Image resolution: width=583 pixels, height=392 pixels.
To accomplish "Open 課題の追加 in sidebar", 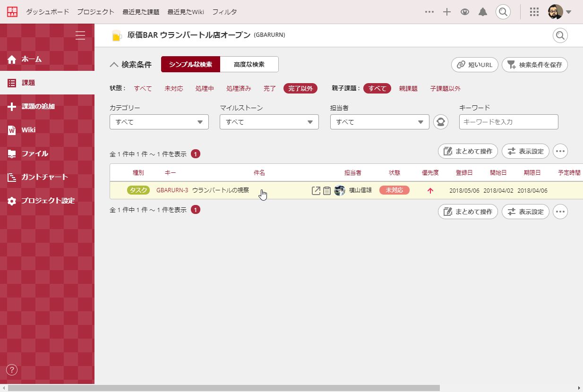I will coord(47,106).
